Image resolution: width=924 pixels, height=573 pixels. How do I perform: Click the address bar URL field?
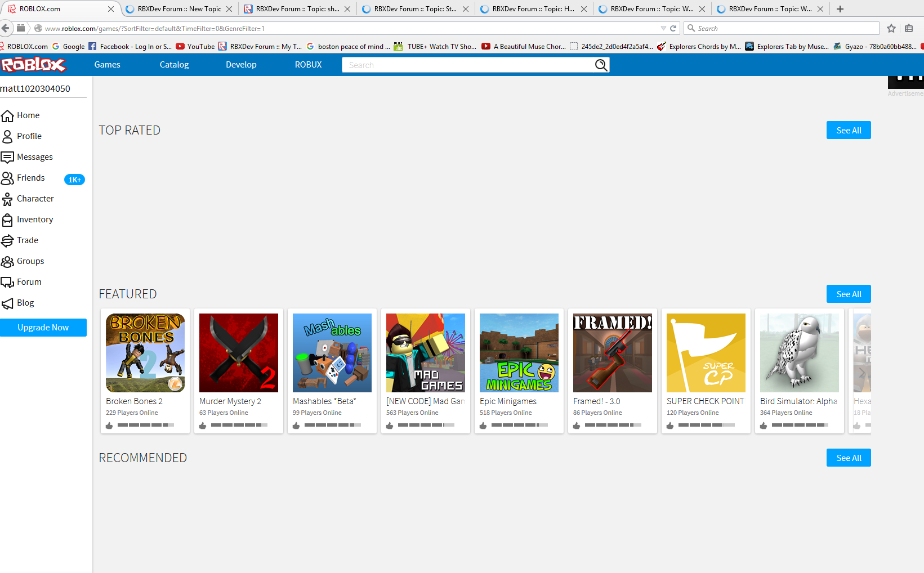(349, 28)
